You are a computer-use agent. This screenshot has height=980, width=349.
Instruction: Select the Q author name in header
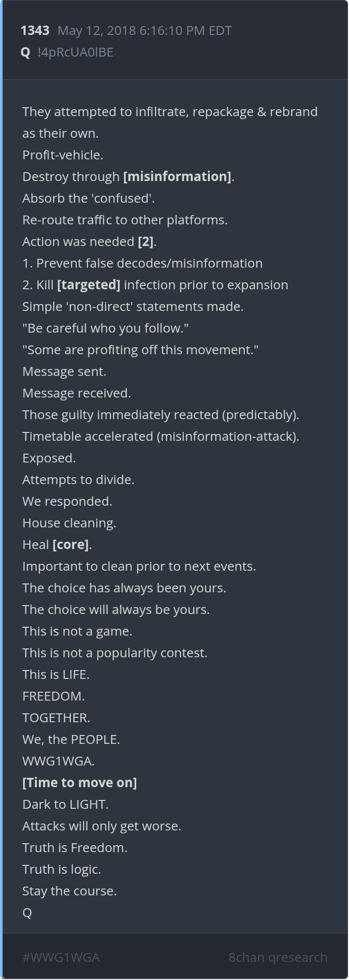(x=26, y=52)
